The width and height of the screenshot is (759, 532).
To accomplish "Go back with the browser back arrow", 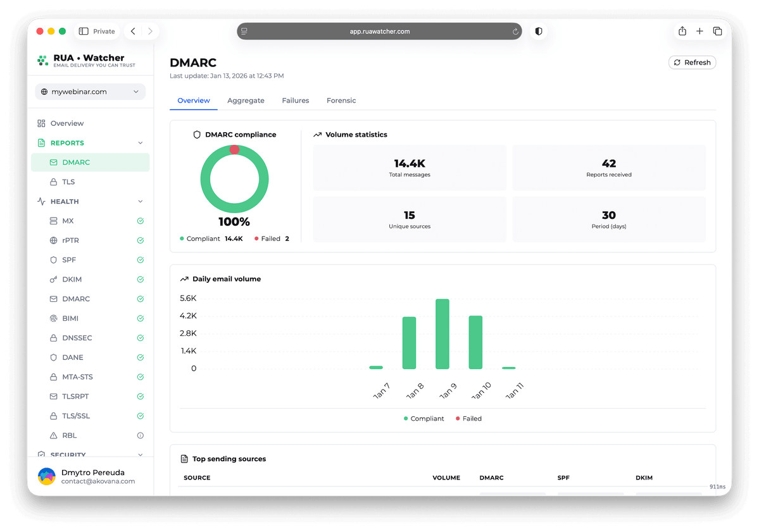I will click(x=133, y=32).
